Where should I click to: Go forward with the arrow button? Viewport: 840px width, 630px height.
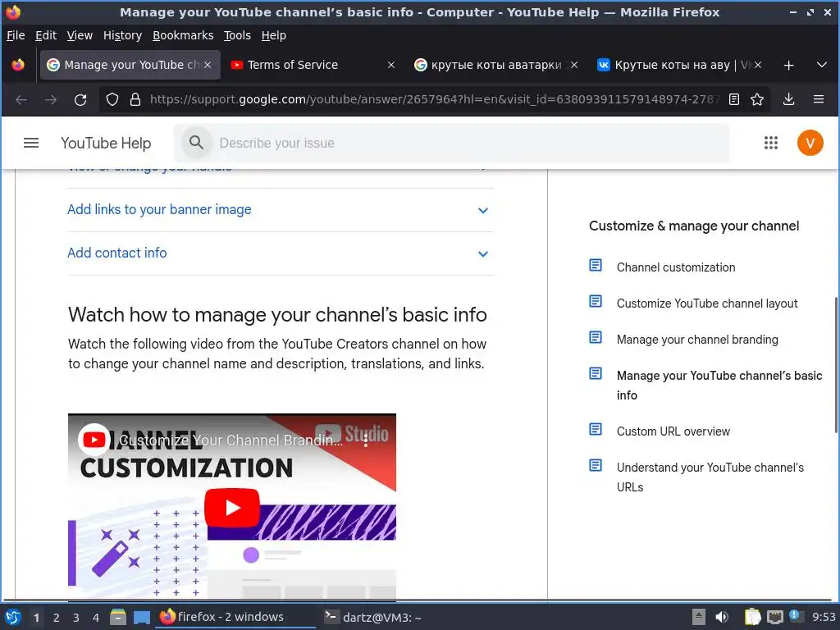51,99
